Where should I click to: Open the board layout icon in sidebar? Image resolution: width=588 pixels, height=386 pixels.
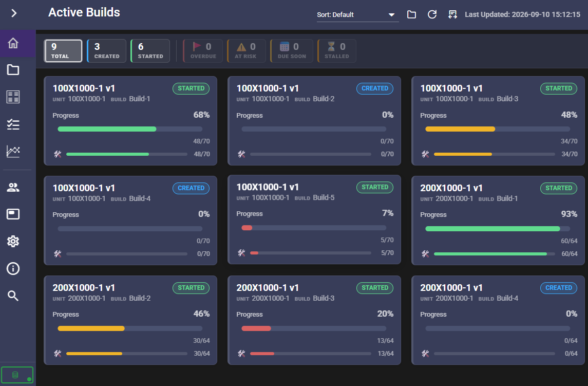[13, 97]
